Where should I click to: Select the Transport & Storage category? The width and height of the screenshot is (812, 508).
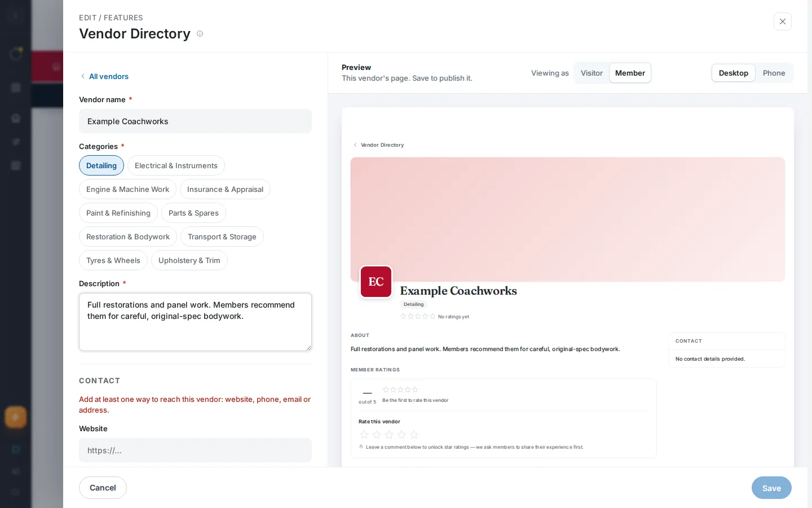[222, 237]
